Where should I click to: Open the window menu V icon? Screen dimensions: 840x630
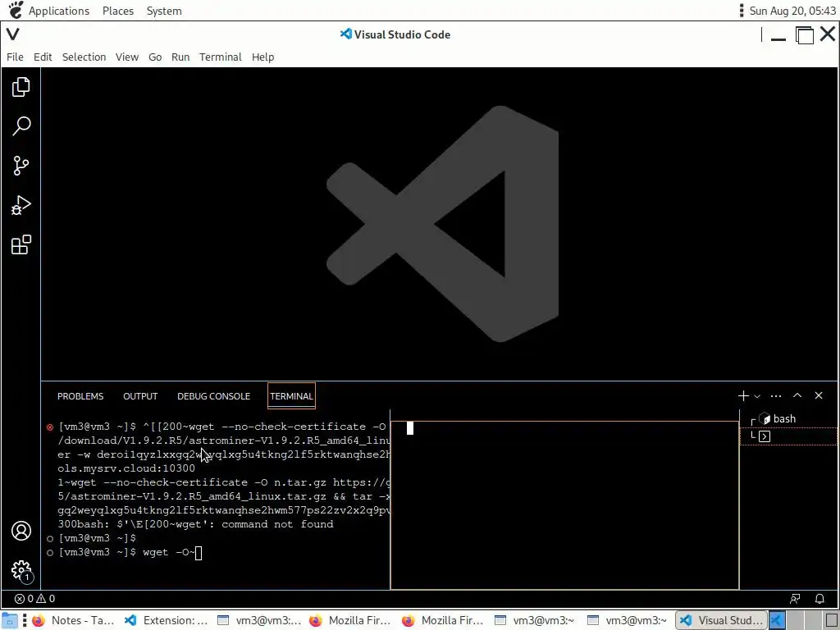pos(13,34)
